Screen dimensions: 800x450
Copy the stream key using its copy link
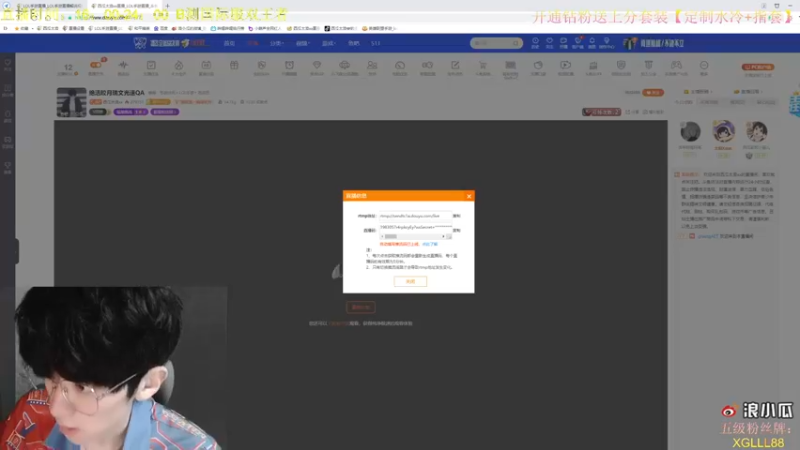click(x=457, y=230)
